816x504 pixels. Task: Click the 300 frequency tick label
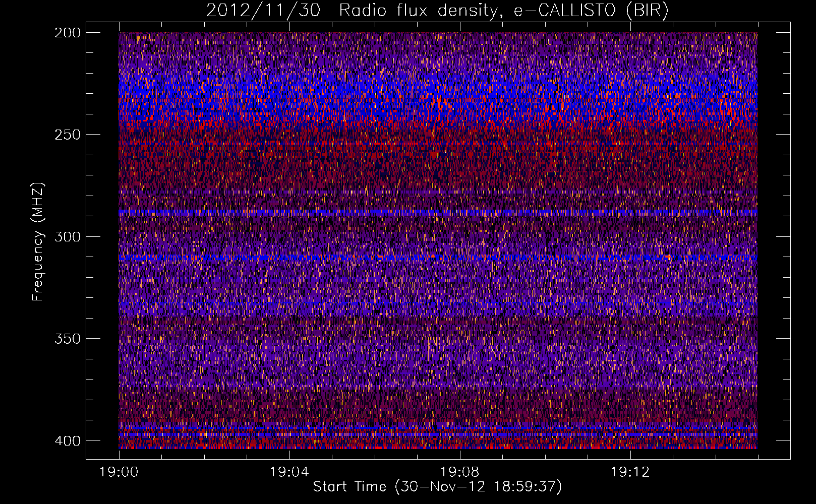(67, 237)
